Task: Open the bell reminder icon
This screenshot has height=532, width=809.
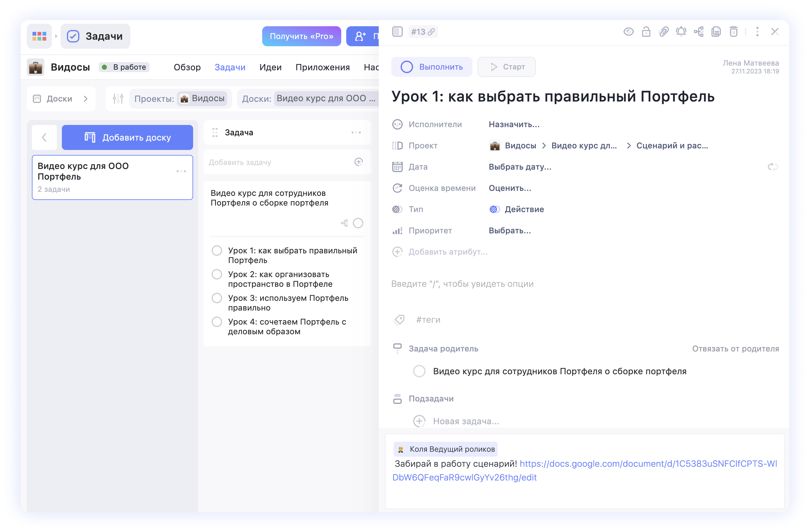Action: (x=681, y=32)
